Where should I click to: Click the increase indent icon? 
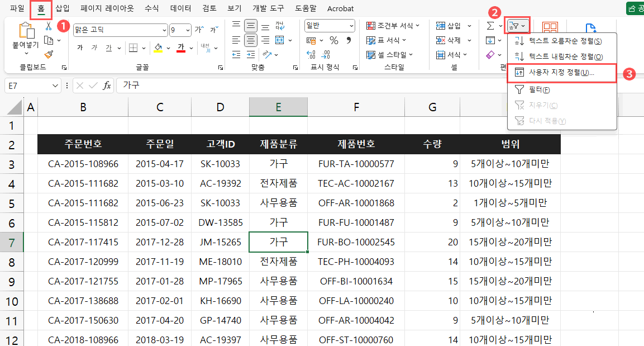coord(251,55)
